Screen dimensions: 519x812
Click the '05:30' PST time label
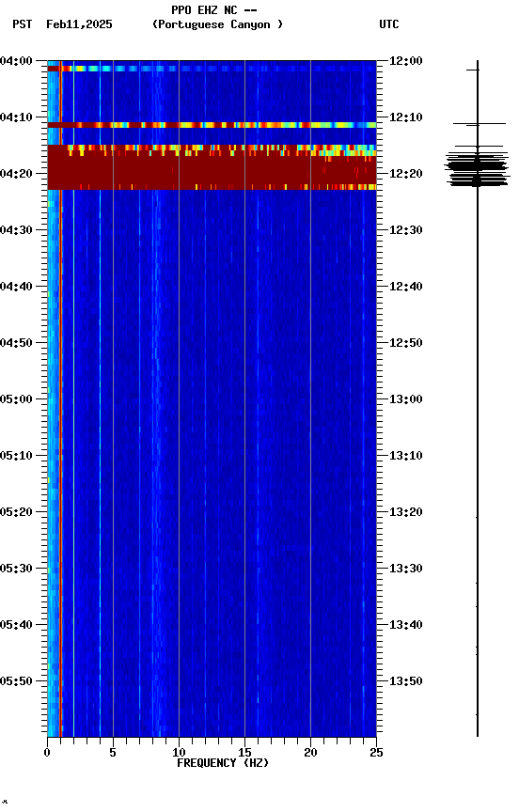tap(16, 570)
